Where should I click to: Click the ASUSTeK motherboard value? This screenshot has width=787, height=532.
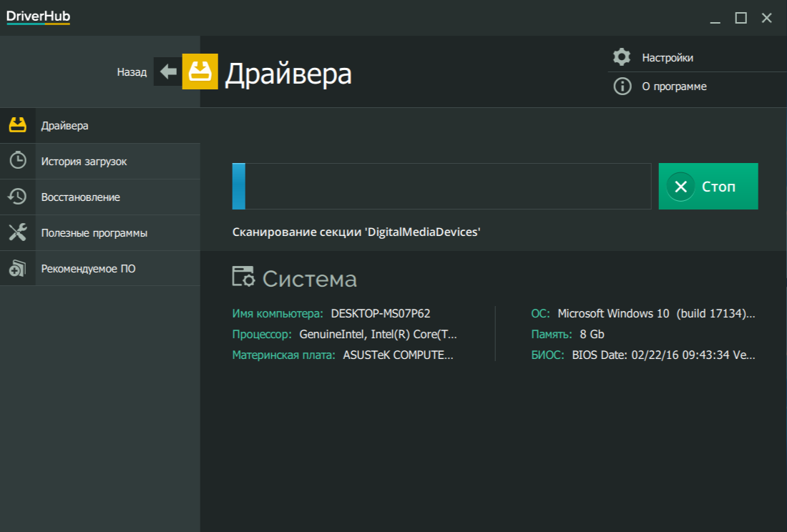(398, 355)
